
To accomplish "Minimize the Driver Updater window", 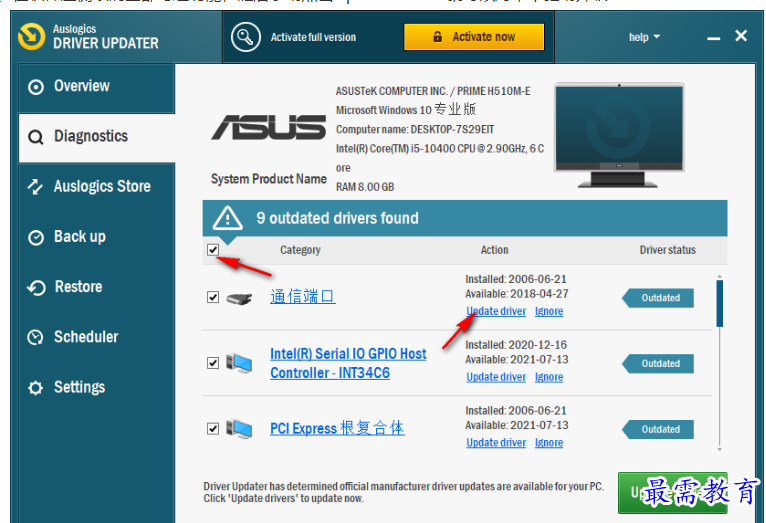I will 713,38.
